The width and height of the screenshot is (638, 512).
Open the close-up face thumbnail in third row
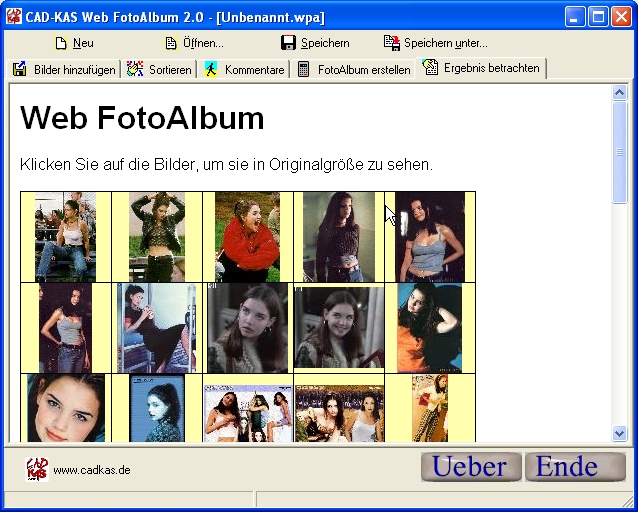coord(65,408)
